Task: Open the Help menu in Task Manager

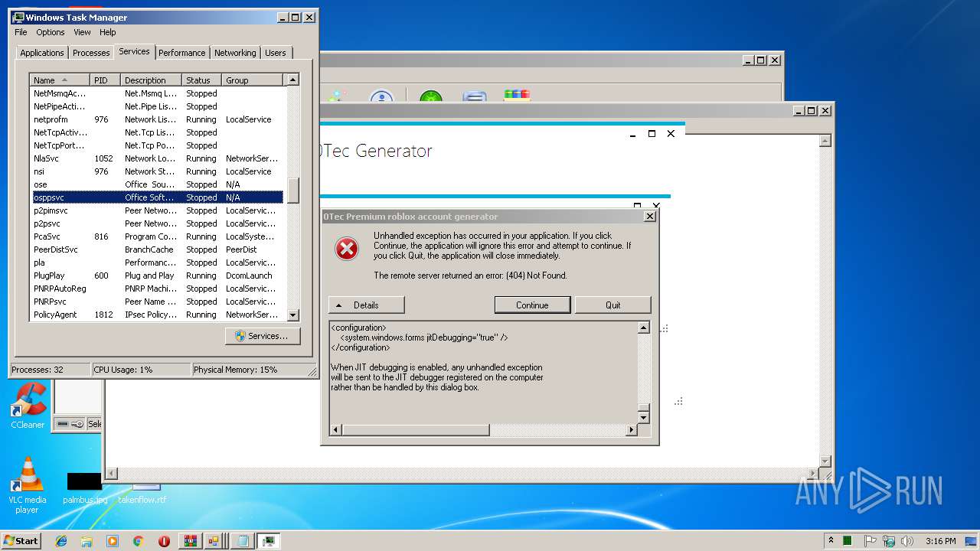Action: (107, 32)
